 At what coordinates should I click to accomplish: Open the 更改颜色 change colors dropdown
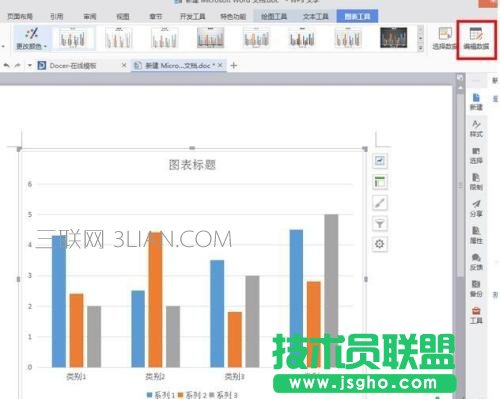tap(32, 39)
